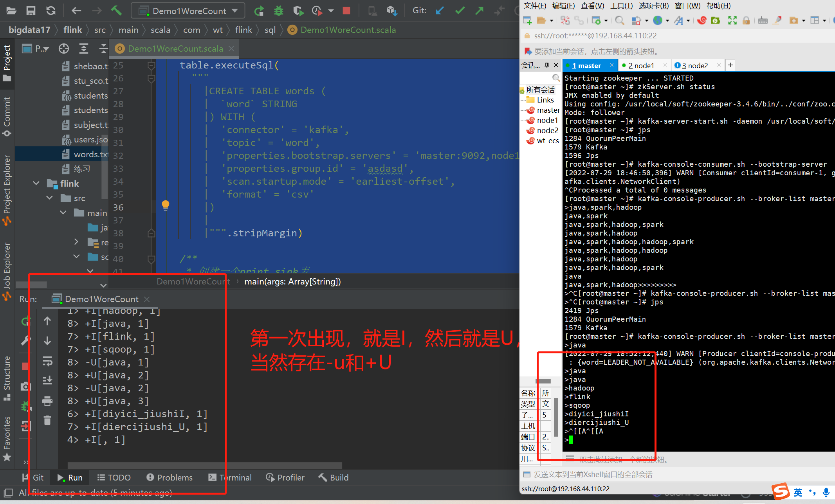Click the red Stop button in toolbar
Image resolution: width=835 pixels, height=504 pixels.
click(346, 11)
